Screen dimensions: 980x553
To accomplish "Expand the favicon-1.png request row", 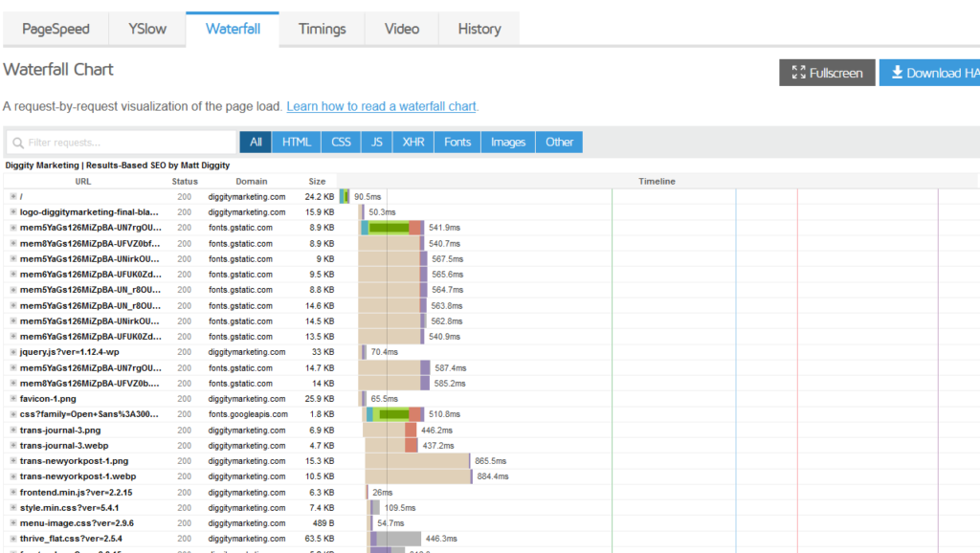I will pyautogui.click(x=13, y=399).
